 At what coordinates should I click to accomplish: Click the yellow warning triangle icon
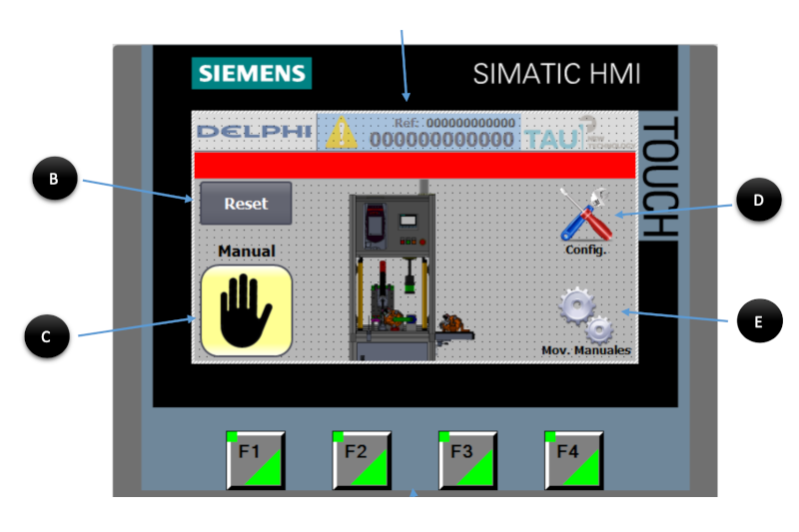pyautogui.click(x=342, y=134)
